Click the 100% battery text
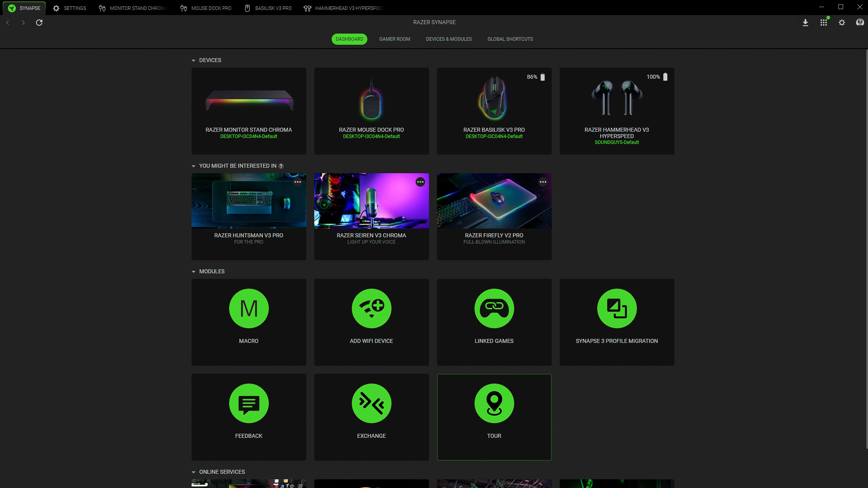This screenshot has width=868, height=488. pos(653,77)
